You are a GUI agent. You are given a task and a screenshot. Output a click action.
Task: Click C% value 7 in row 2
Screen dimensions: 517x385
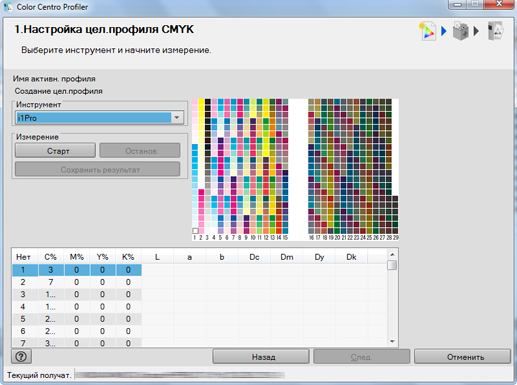tap(51, 282)
